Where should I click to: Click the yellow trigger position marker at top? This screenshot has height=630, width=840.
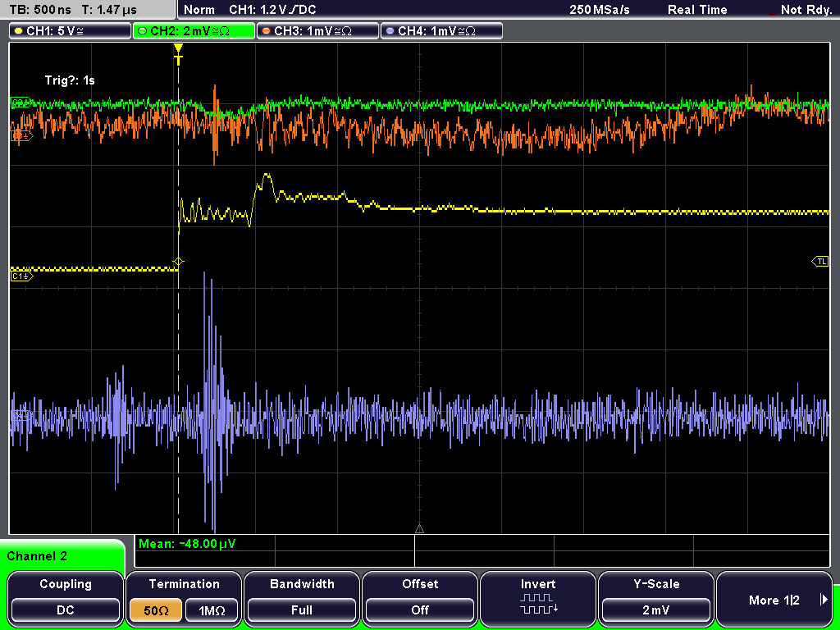178,54
